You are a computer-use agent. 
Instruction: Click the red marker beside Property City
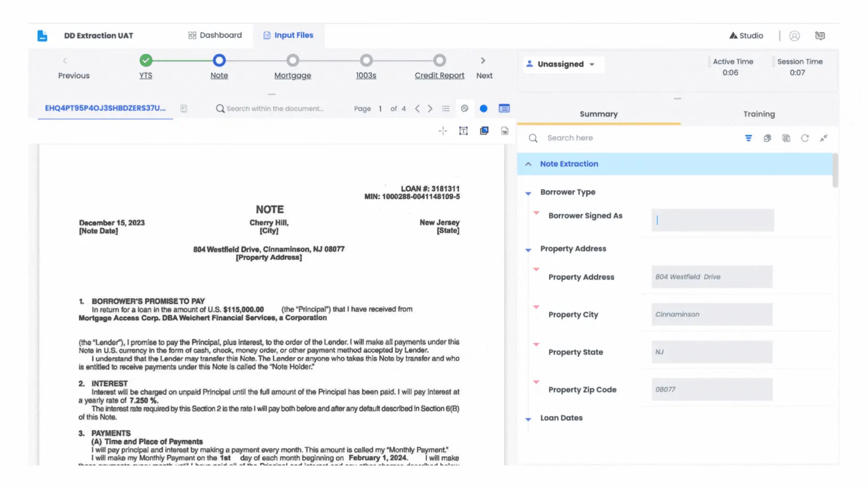[536, 307]
